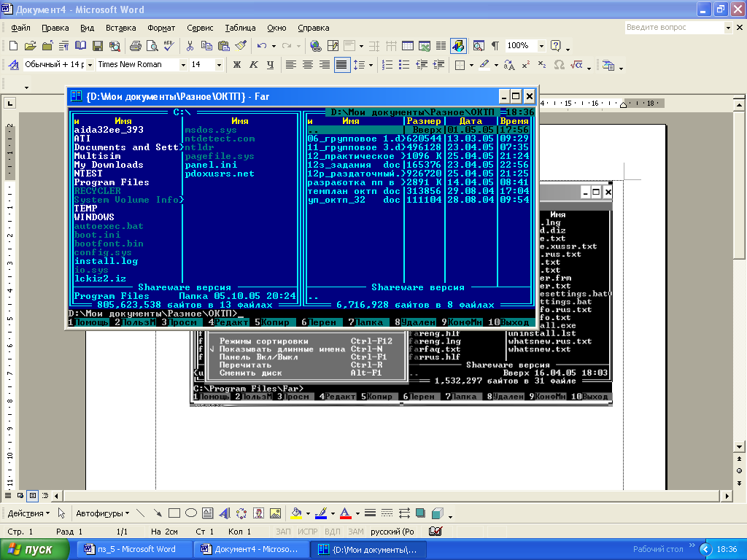The width and height of the screenshot is (747, 560).
Task: Switch to Far manager taskbar button
Action: coord(368,549)
